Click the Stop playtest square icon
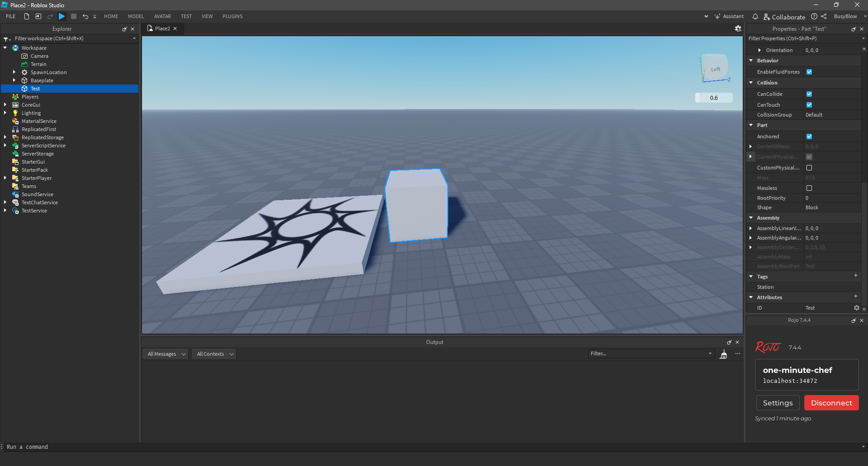The height and width of the screenshot is (466, 868). click(74, 16)
